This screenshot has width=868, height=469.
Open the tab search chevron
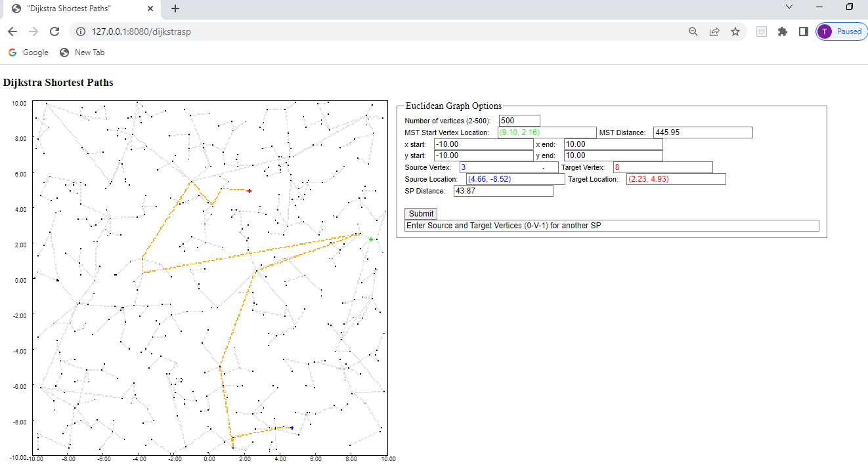[789, 7]
